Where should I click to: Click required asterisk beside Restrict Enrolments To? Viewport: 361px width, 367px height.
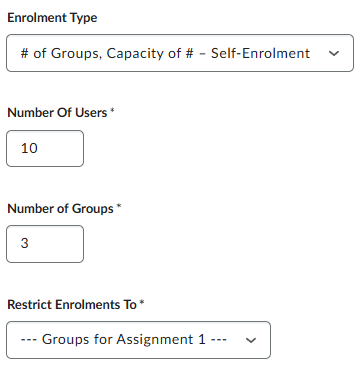(142, 302)
